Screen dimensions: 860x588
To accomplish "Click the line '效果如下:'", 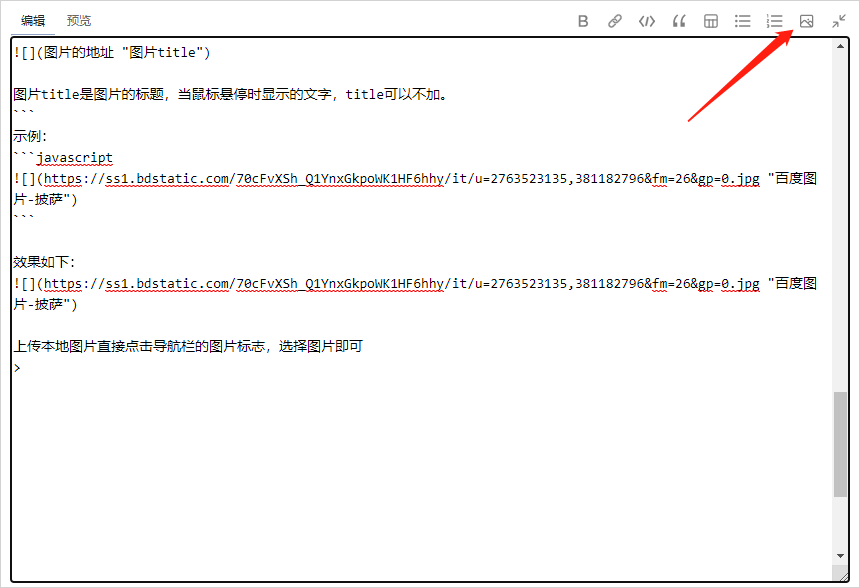I will (x=44, y=262).
